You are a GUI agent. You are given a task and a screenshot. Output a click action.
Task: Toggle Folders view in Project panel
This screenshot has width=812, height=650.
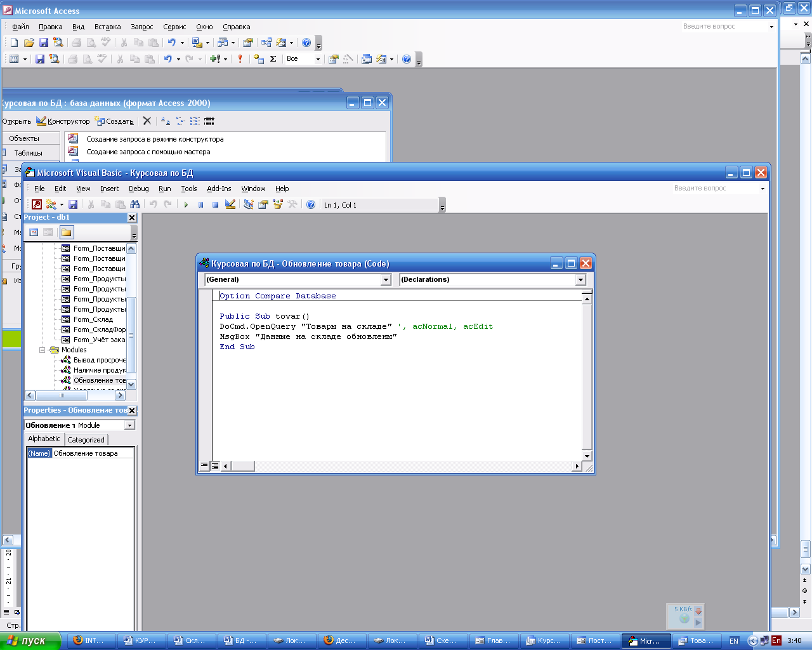(x=67, y=232)
